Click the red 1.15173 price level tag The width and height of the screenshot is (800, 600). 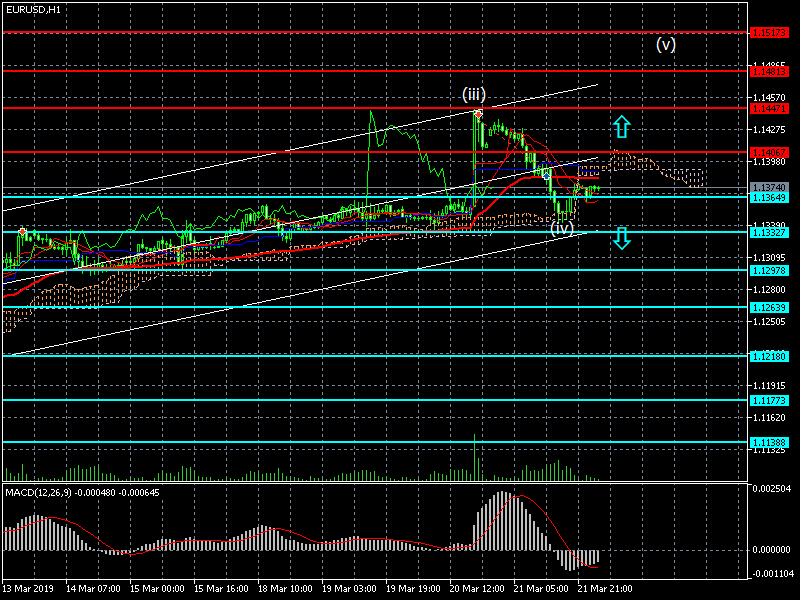pos(769,33)
